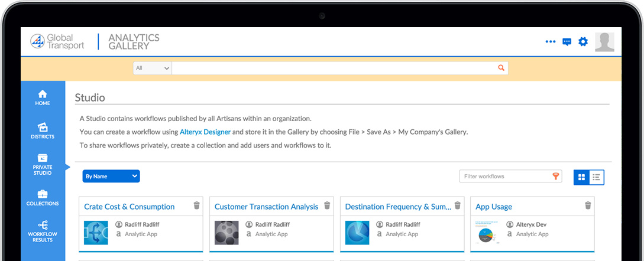Click Radliff Radliff on Crate Cost card
Viewport: 644px width, 261px height.
(142, 224)
